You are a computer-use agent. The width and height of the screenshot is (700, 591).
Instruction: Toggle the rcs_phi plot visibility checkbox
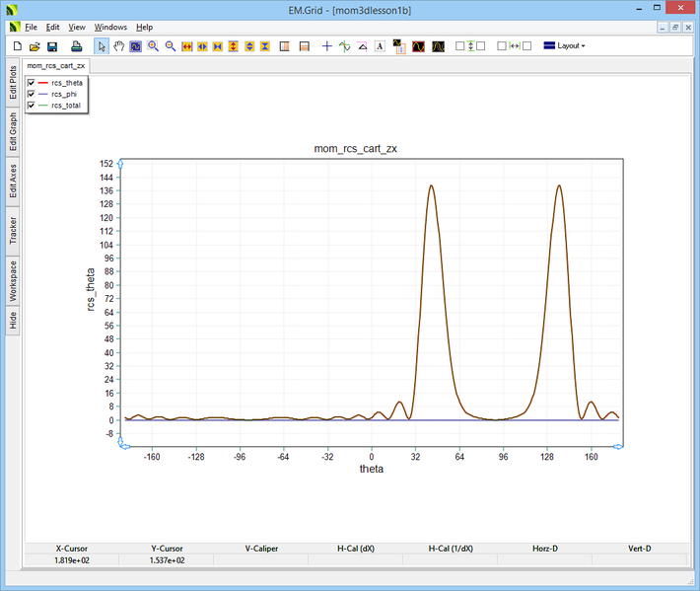coord(33,94)
